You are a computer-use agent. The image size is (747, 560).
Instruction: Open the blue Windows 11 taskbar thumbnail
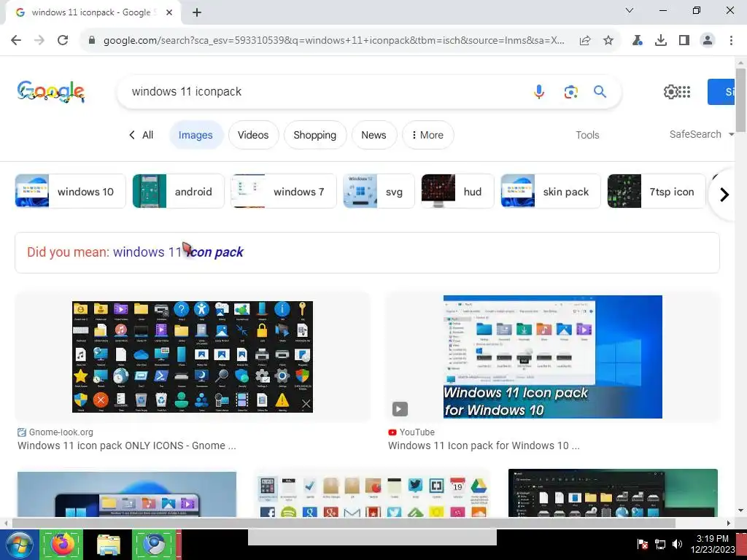pos(127,494)
